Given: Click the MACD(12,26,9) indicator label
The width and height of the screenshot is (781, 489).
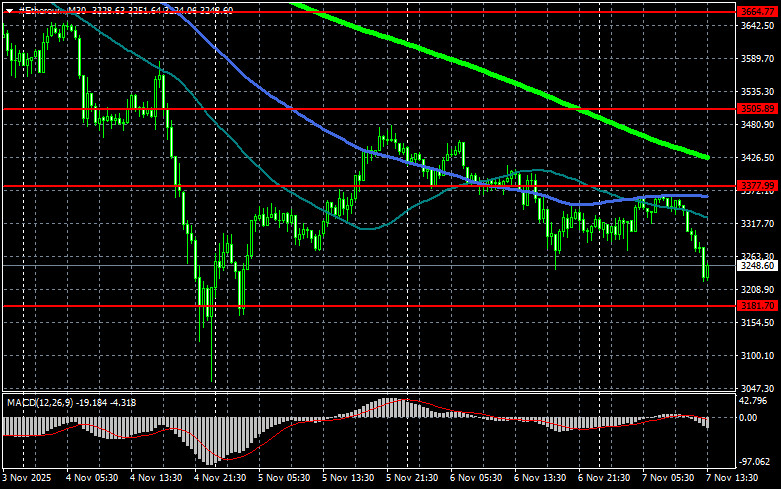Looking at the screenshot, I should (x=37, y=403).
